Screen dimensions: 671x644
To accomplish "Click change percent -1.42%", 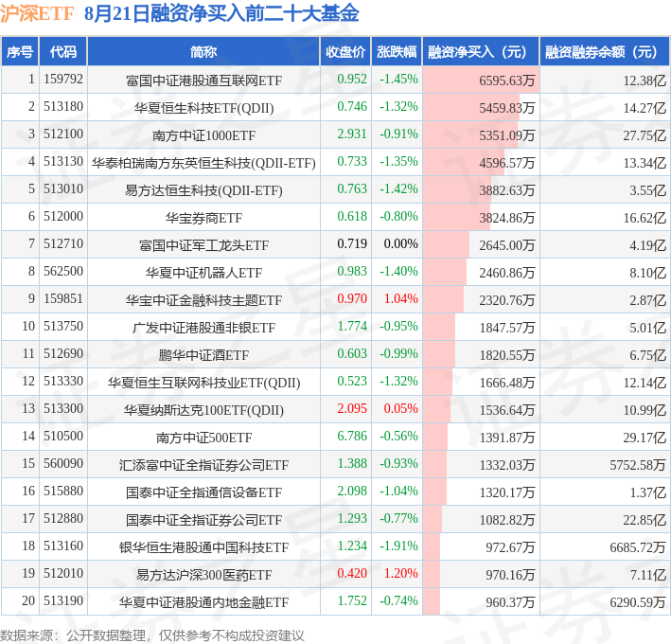I will tap(398, 188).
